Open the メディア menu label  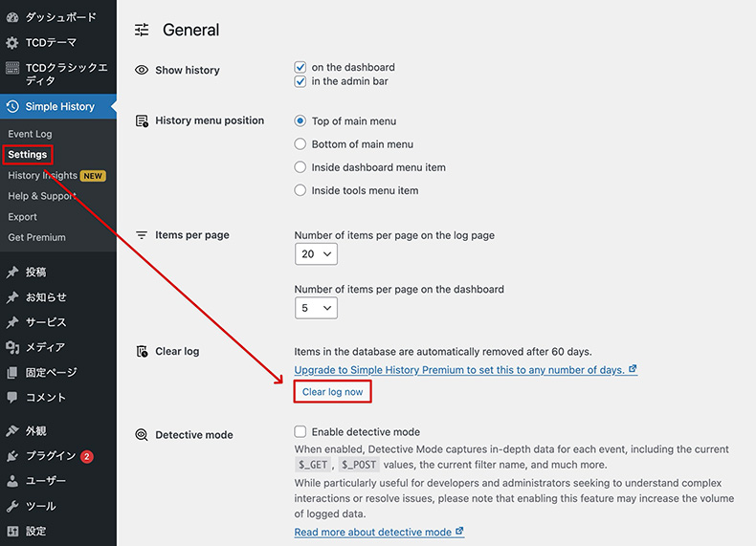click(x=45, y=347)
